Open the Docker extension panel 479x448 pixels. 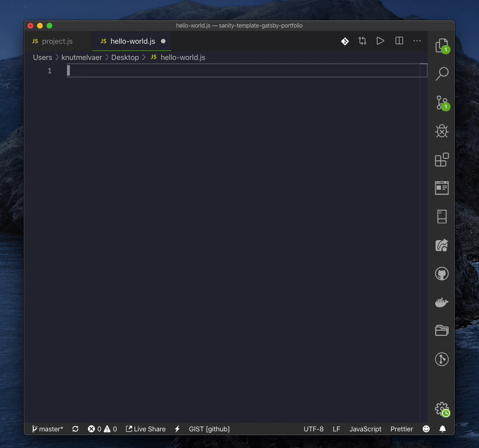(x=441, y=302)
